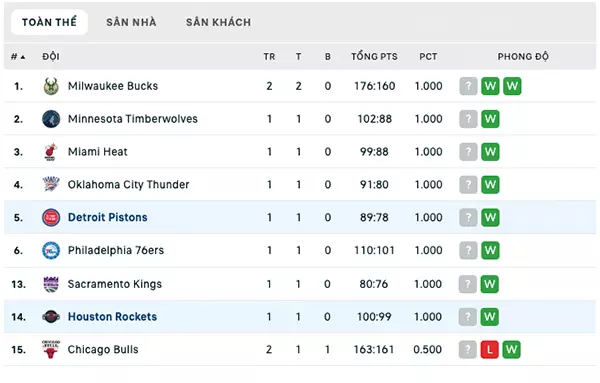Screen dimensions: 600x383
Task: Click the last green W badge for Milwaukee Bucks
Action: [512, 86]
